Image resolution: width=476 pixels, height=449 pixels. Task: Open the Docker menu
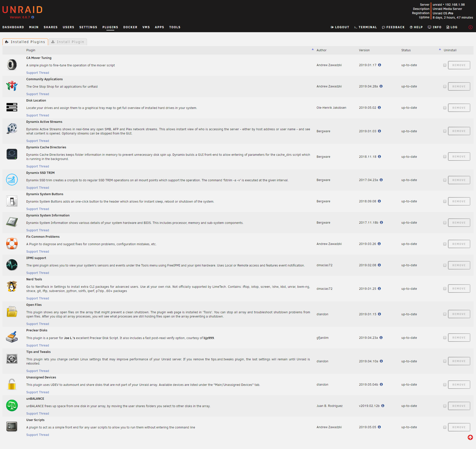(x=130, y=27)
